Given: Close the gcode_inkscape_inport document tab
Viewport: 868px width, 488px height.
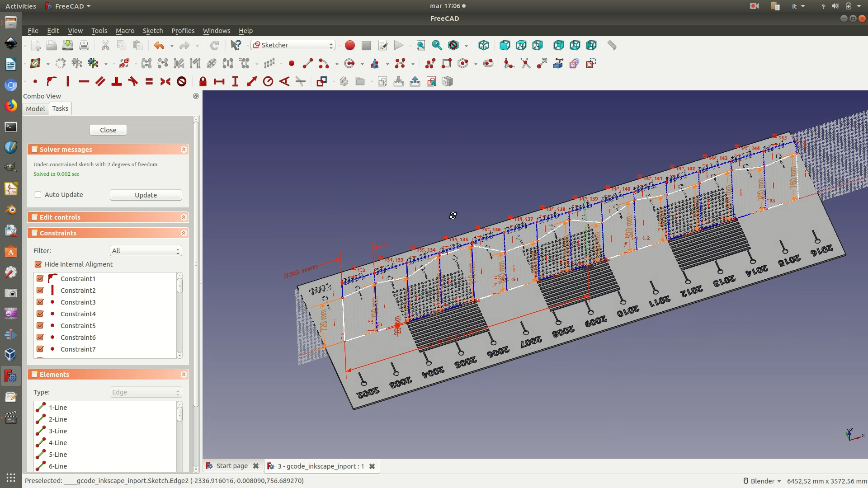Looking at the screenshot, I should (372, 466).
